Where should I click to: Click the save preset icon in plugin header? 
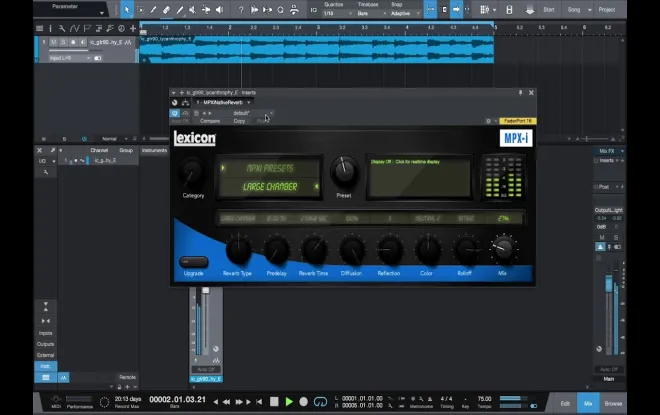[x=196, y=113]
